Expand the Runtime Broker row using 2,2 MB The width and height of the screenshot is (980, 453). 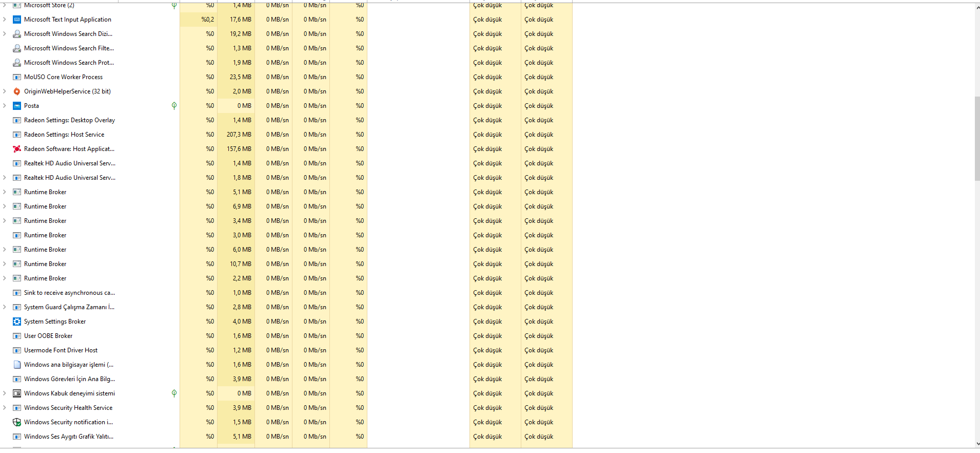pyautogui.click(x=5, y=278)
